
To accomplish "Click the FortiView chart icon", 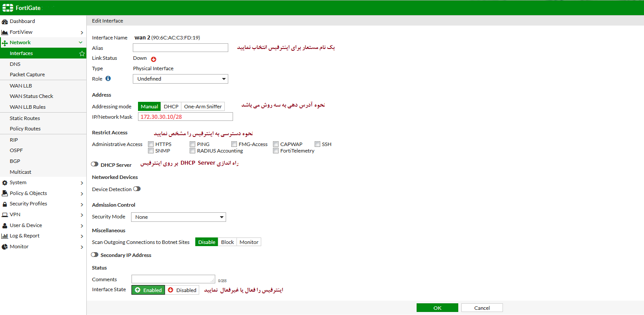I will [x=5, y=32].
